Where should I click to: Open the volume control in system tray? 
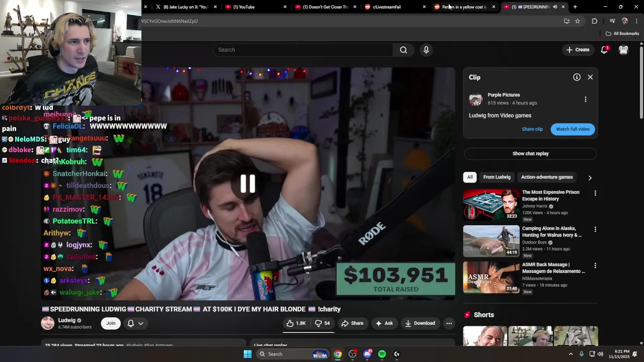pyautogui.click(x=600, y=354)
